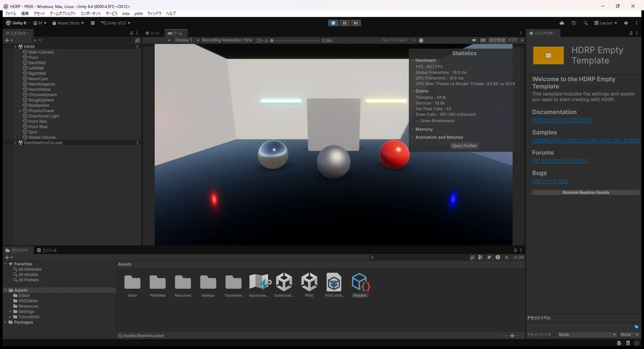Expand the Memory section in Statistics

point(413,129)
